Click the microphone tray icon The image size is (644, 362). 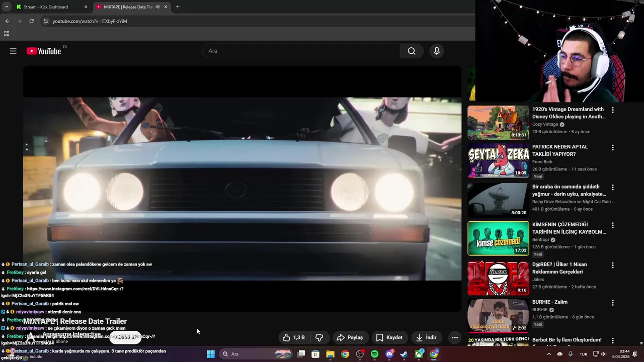(571, 354)
